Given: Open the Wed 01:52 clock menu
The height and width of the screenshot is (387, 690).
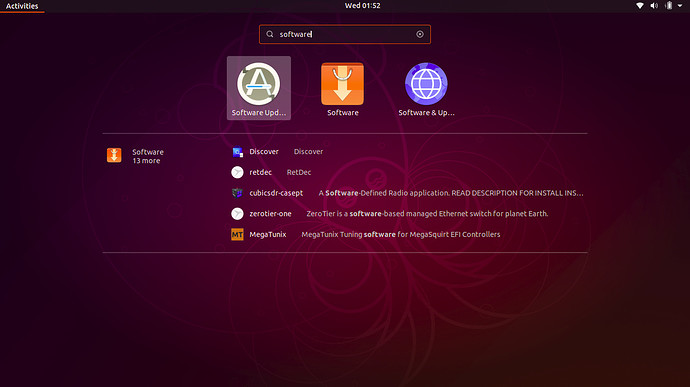Looking at the screenshot, I should click(x=363, y=6).
